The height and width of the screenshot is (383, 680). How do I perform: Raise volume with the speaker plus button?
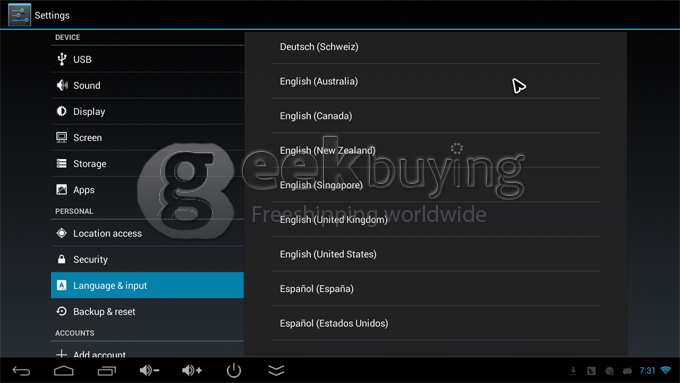[x=192, y=370]
